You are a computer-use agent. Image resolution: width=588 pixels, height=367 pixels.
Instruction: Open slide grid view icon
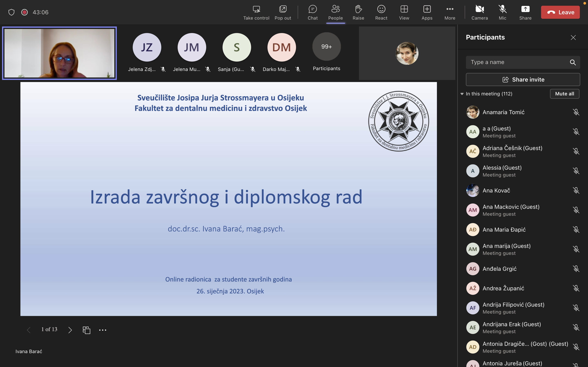click(x=86, y=330)
